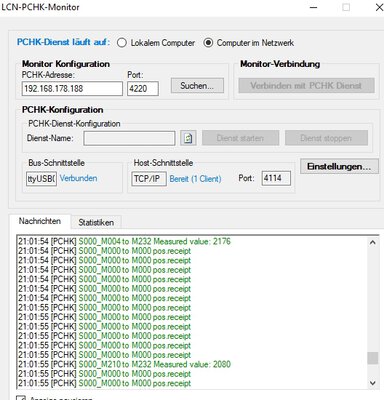384x400 pixels.
Task: Click the log scrollbar down arrow
Action: coord(373,383)
